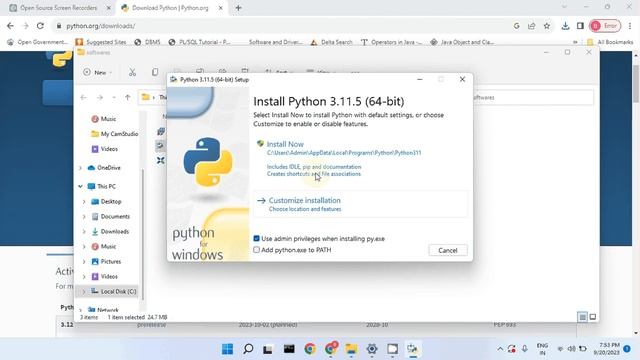Click the browser page vertical scrollbar
Screen dimensions: 640x360
pyautogui.click(x=636, y=84)
